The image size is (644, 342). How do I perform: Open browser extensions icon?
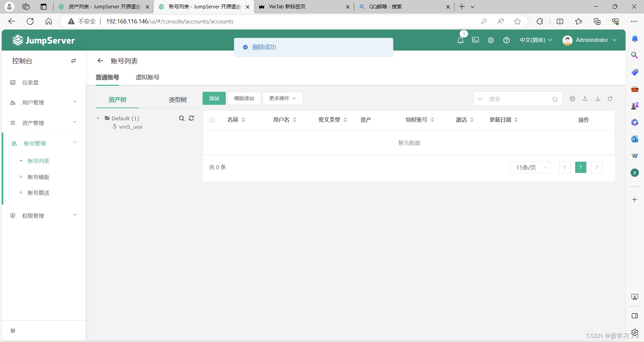click(x=540, y=21)
